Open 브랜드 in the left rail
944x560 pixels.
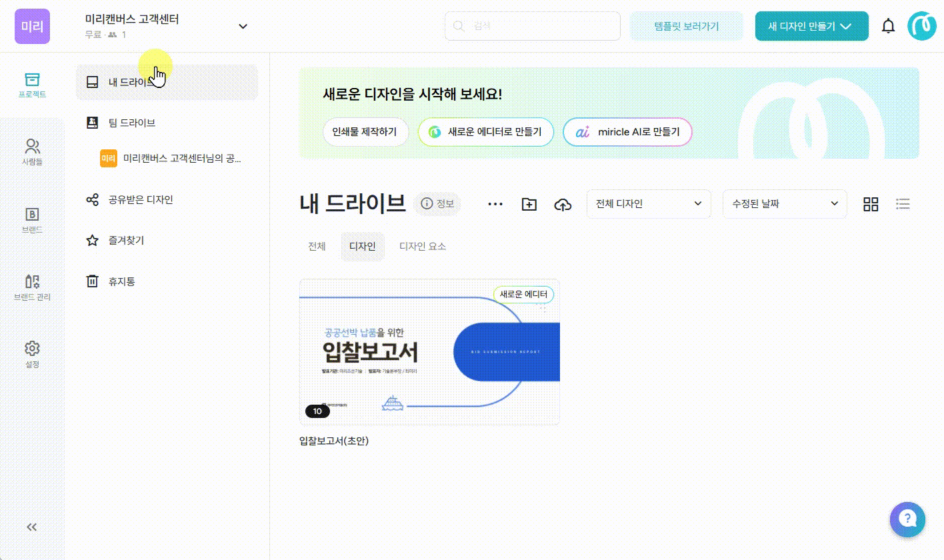tap(32, 220)
